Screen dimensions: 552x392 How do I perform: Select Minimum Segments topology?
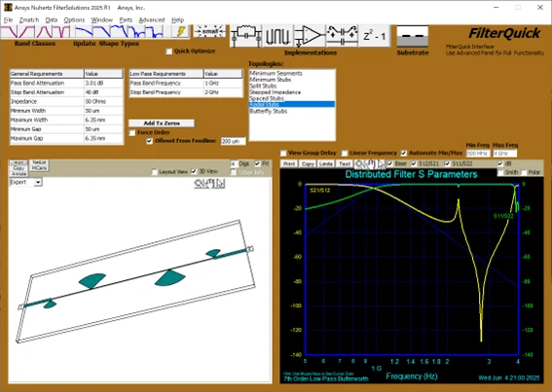pyautogui.click(x=276, y=73)
